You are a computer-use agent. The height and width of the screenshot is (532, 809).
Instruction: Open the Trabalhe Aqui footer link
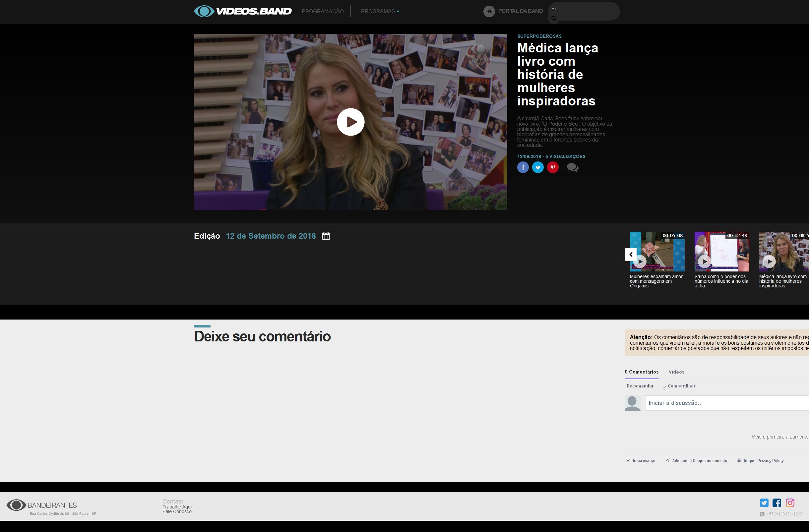pyautogui.click(x=177, y=506)
